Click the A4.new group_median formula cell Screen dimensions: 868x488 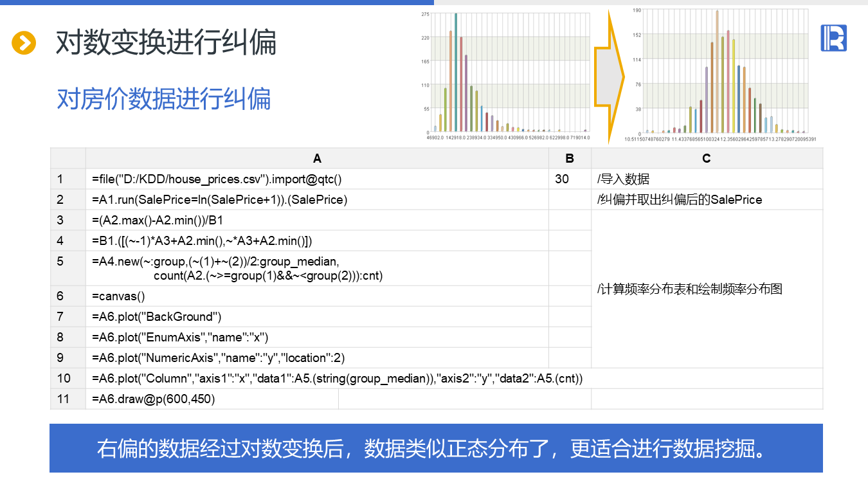coord(317,268)
